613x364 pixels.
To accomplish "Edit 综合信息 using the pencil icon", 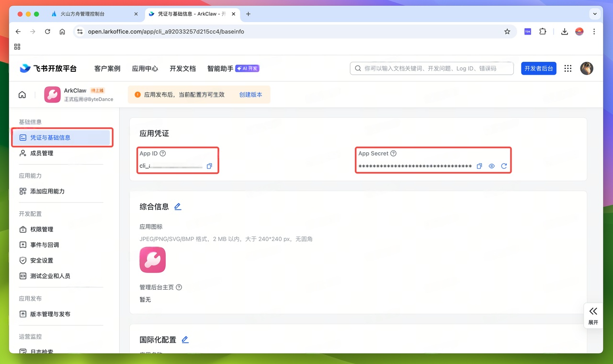I will [178, 206].
